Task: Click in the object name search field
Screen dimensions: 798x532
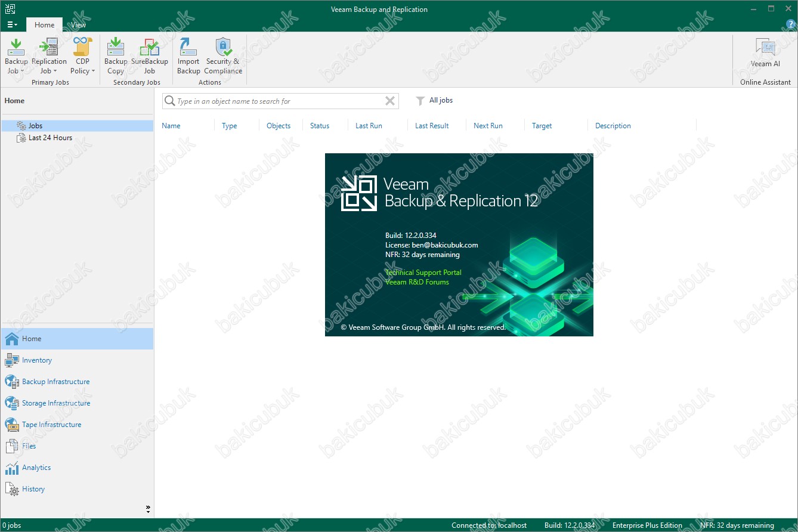Action: click(x=279, y=101)
